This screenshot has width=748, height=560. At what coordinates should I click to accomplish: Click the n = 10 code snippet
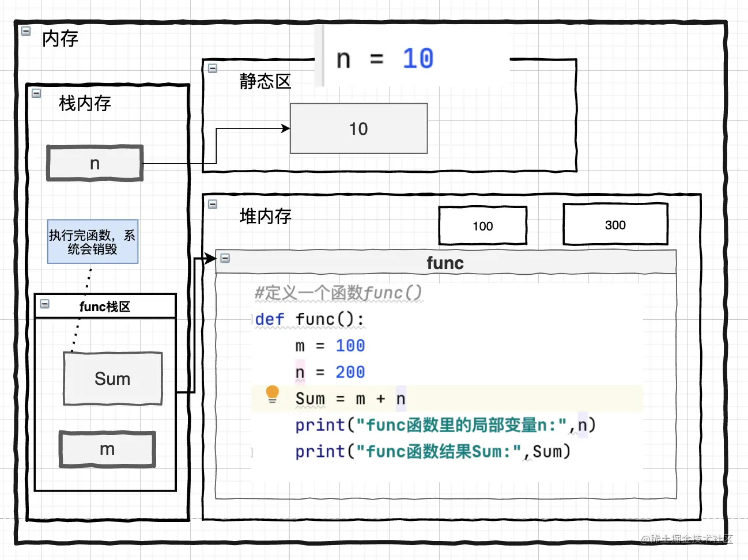point(385,59)
